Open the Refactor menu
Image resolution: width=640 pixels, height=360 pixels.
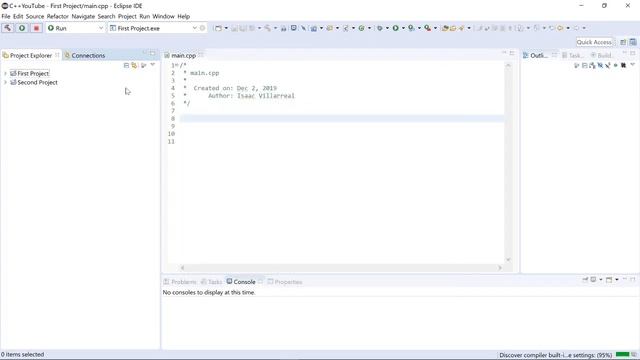click(x=58, y=16)
